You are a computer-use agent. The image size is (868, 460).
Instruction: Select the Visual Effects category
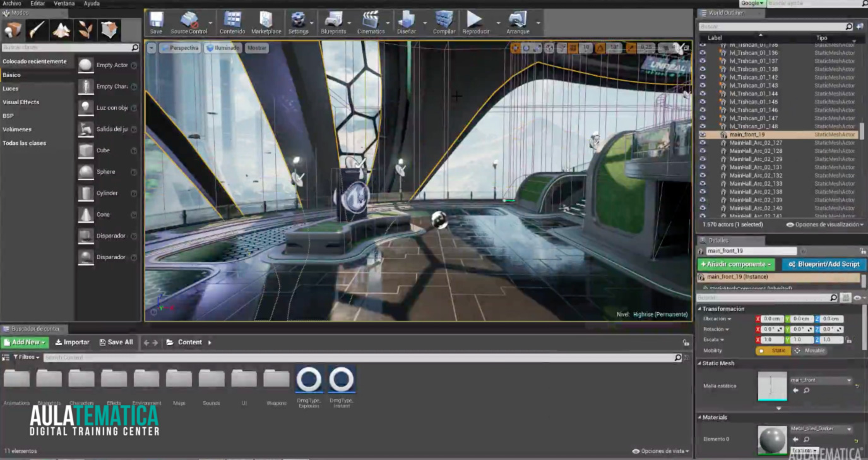pyautogui.click(x=21, y=102)
